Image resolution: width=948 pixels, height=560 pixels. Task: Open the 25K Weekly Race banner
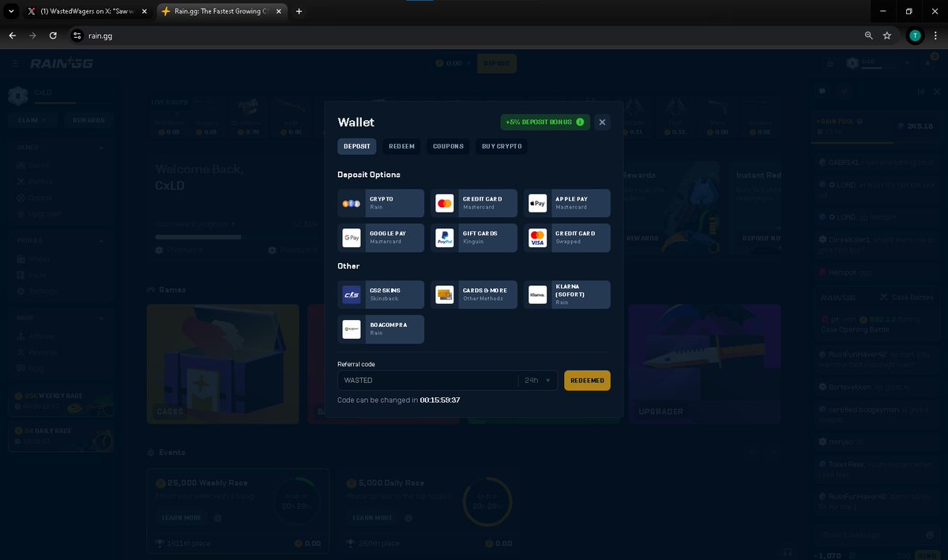(61, 400)
